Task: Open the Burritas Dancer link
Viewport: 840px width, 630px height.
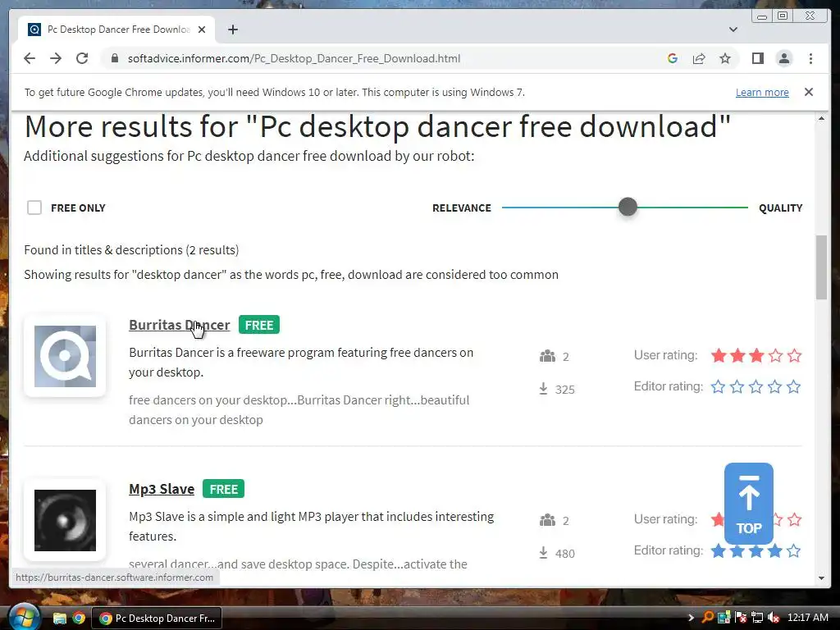Action: (179, 325)
